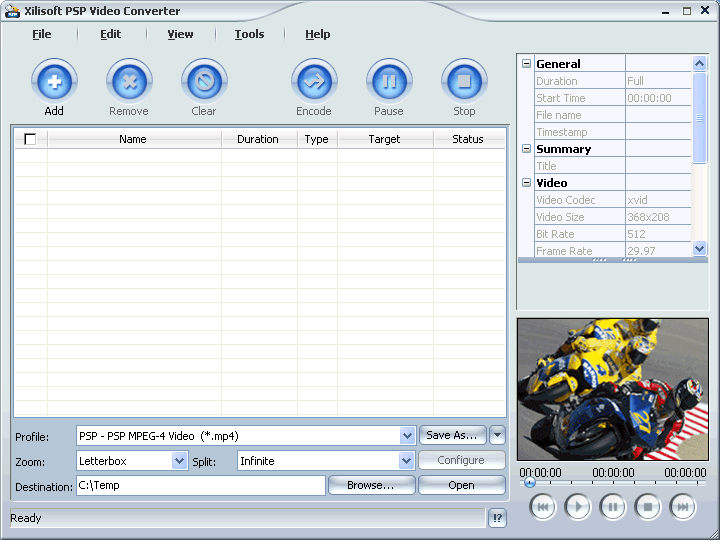Open the Tools menu

[x=249, y=34]
